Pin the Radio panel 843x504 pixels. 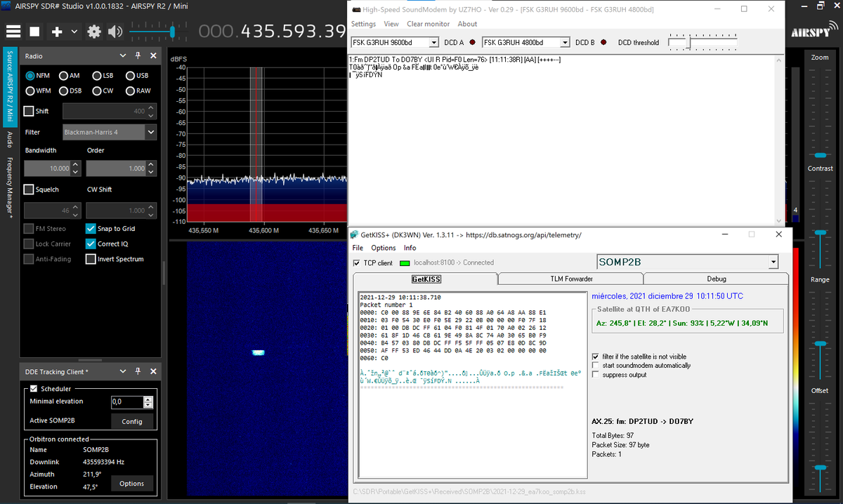point(138,56)
